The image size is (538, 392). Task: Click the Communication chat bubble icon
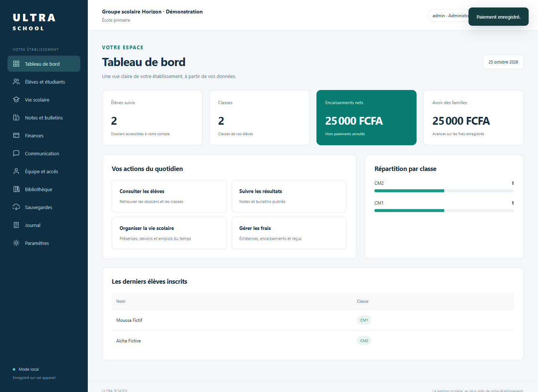pos(16,153)
